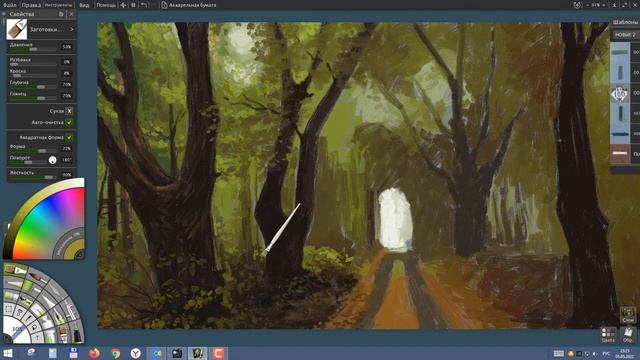Click the canvas rotation icon at top right

(577, 5)
